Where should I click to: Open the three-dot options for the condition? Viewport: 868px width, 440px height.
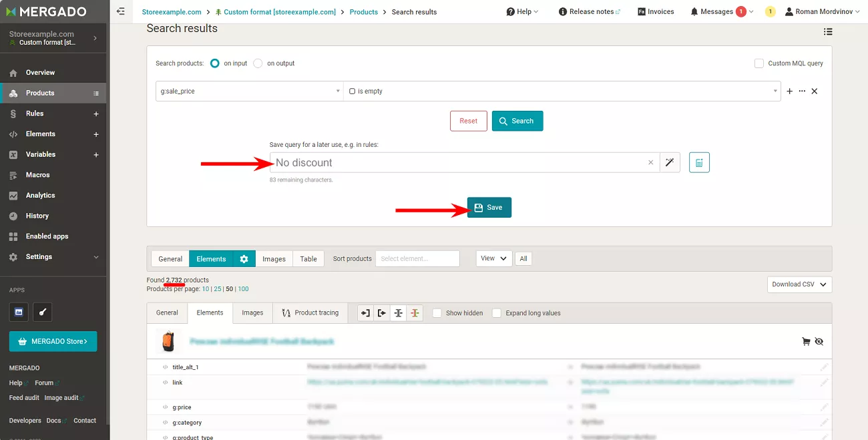(x=802, y=91)
